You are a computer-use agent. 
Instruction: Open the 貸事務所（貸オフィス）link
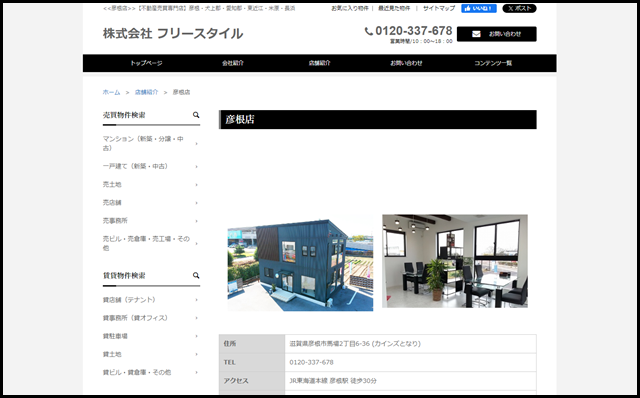(135, 318)
